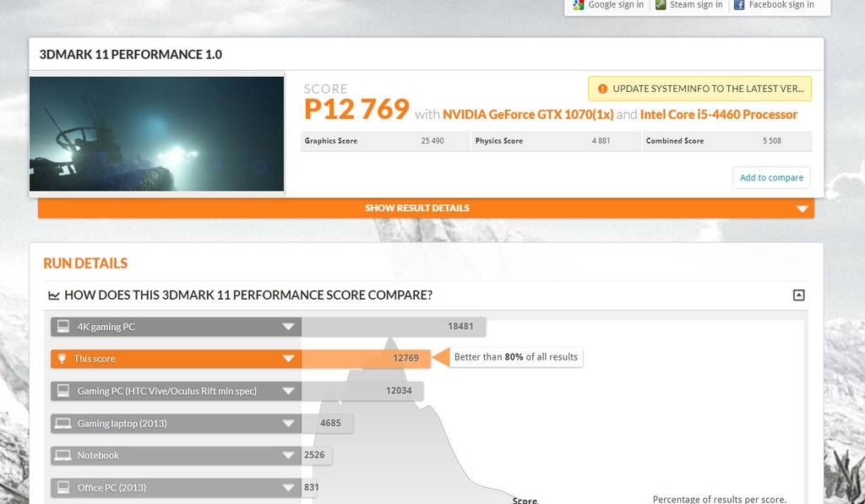Click the 831 score value
The image size is (865, 504).
[x=311, y=487]
